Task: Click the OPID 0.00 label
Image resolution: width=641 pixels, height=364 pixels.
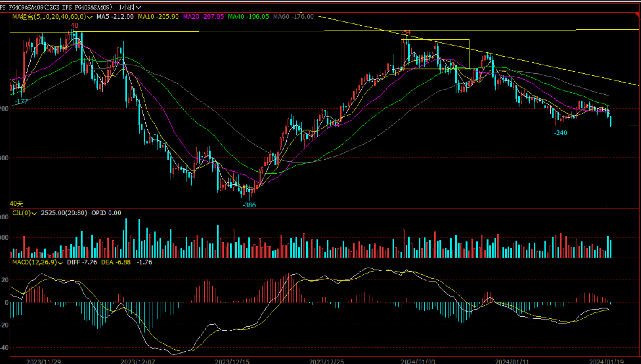Action: pyautogui.click(x=106, y=213)
